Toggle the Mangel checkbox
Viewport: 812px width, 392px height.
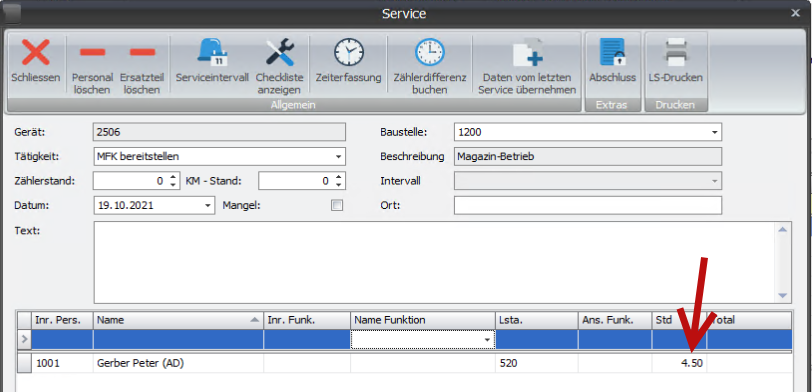tap(337, 205)
